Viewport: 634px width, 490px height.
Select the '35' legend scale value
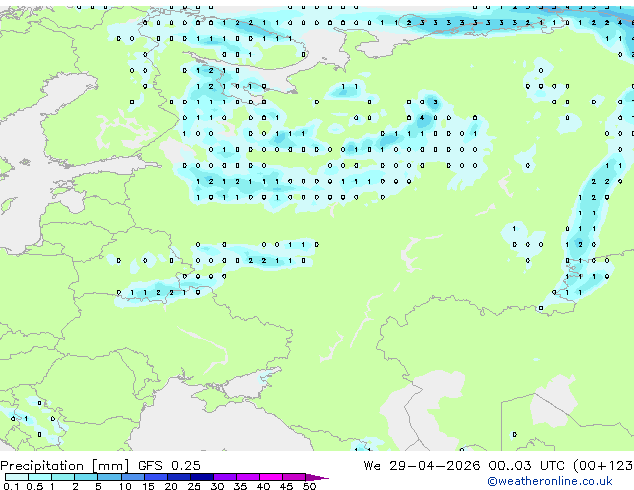[240, 486]
